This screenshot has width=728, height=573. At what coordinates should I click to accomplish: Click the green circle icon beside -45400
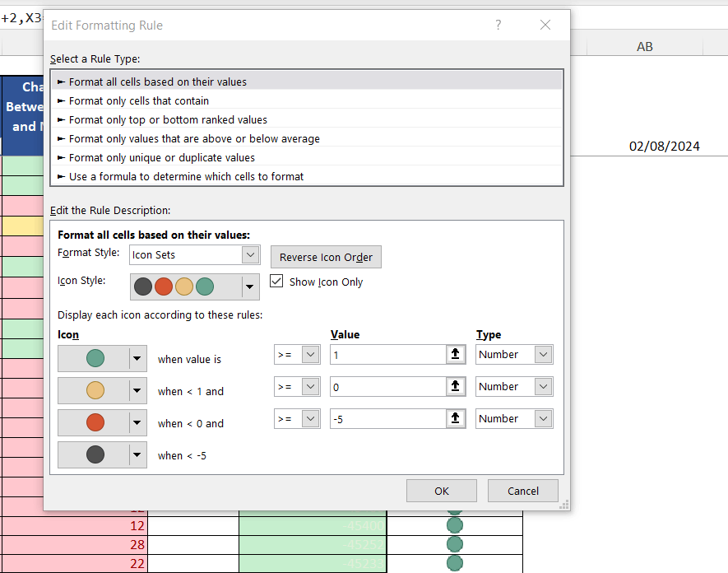(455, 525)
